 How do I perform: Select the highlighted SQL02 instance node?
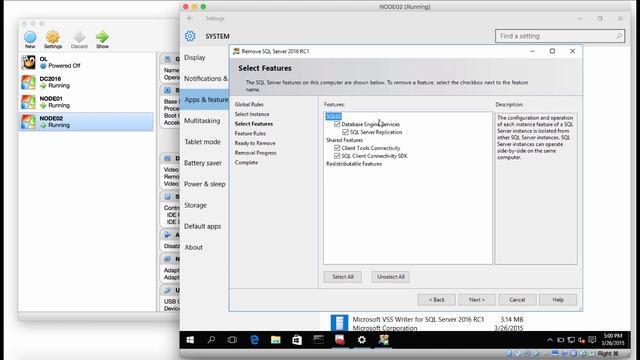(333, 116)
